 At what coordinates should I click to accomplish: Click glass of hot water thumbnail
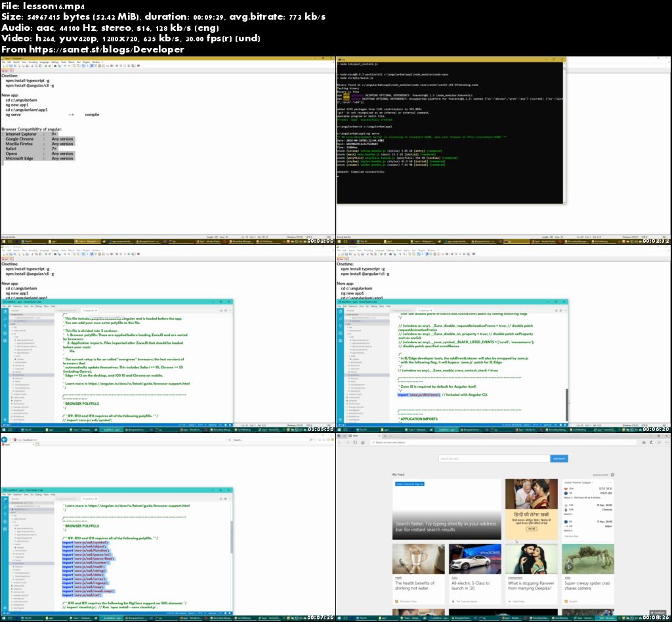[418, 559]
